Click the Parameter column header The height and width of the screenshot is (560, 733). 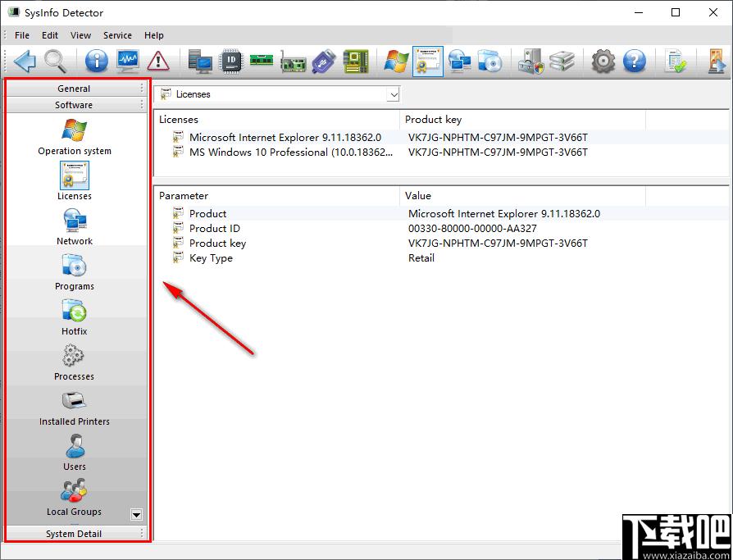coord(277,195)
